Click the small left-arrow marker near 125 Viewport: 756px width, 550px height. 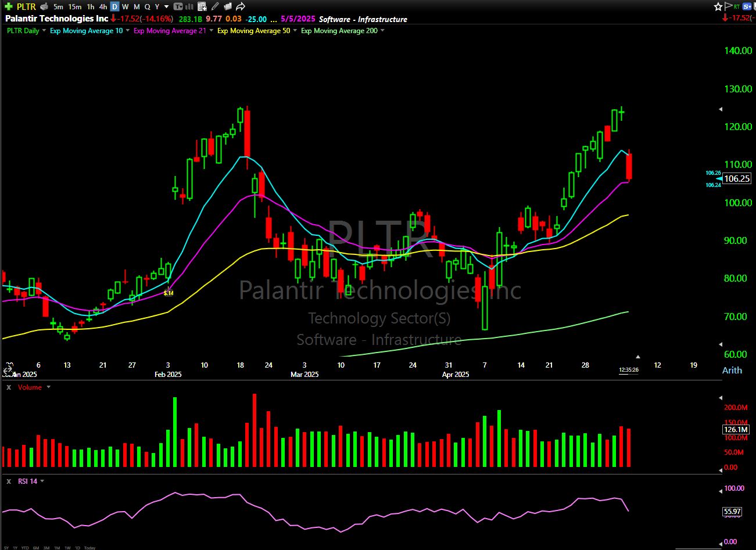(x=721, y=109)
